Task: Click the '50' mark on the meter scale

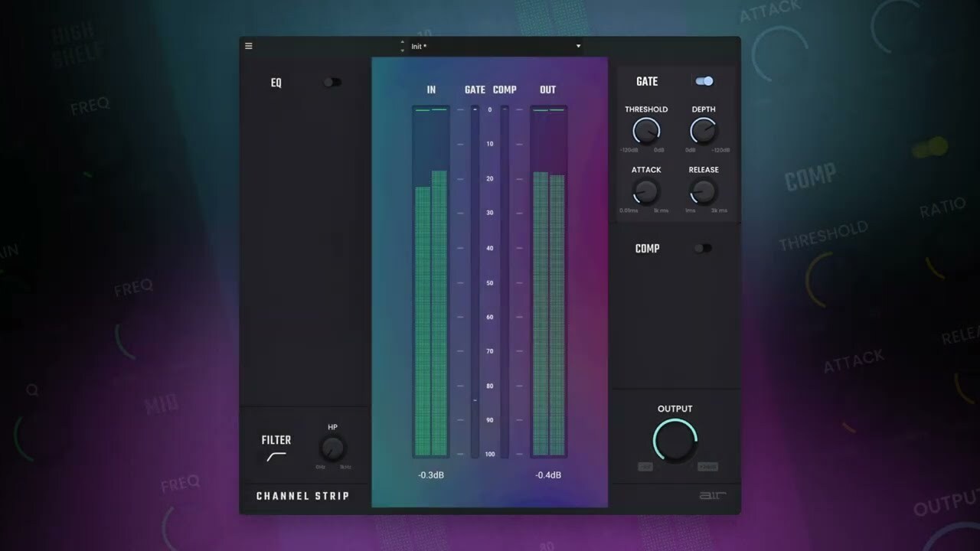Action: click(x=490, y=282)
